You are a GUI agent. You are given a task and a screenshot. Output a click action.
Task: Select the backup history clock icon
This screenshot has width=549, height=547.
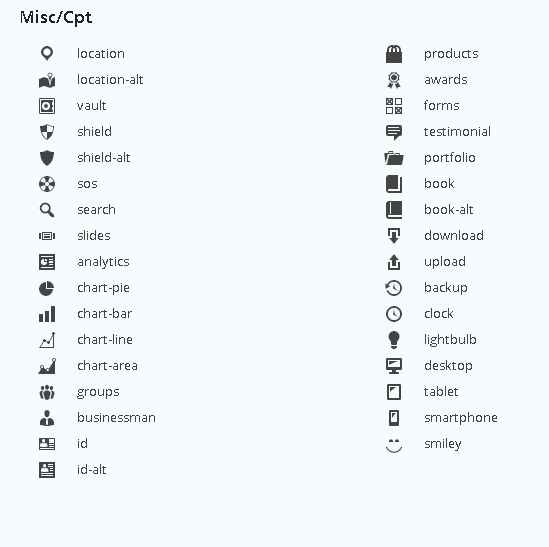pyautogui.click(x=394, y=288)
